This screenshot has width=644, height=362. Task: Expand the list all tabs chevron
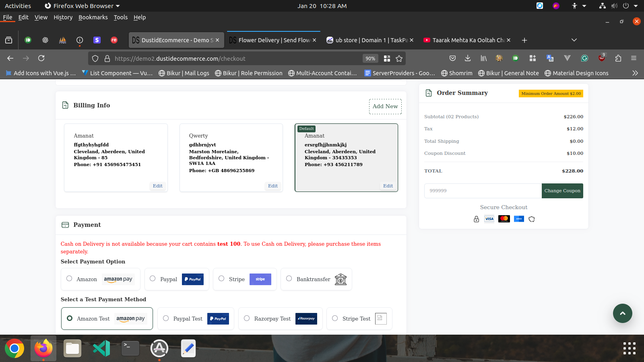pos(574,40)
